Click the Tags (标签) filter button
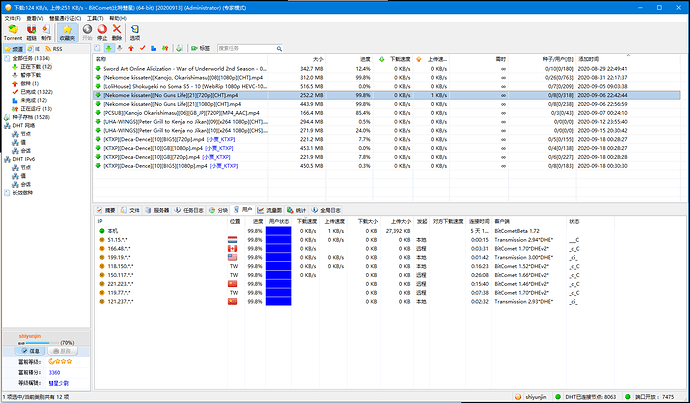The image size is (690, 403). [x=200, y=48]
